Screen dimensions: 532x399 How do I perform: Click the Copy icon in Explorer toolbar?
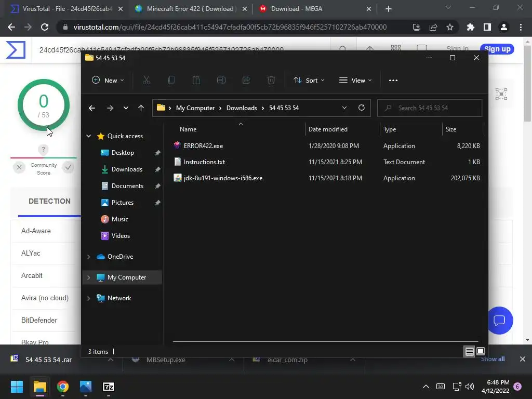click(x=171, y=81)
